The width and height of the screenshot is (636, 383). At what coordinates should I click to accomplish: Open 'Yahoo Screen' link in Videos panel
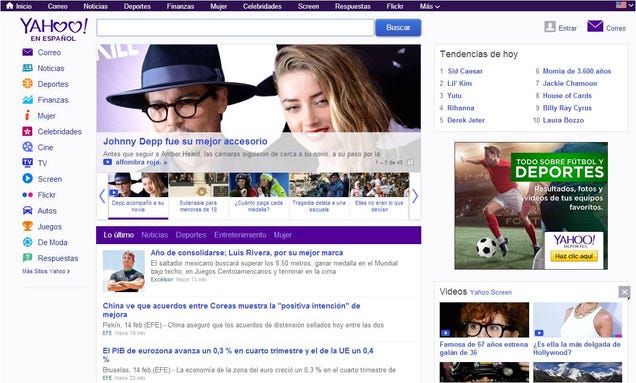[x=490, y=292]
